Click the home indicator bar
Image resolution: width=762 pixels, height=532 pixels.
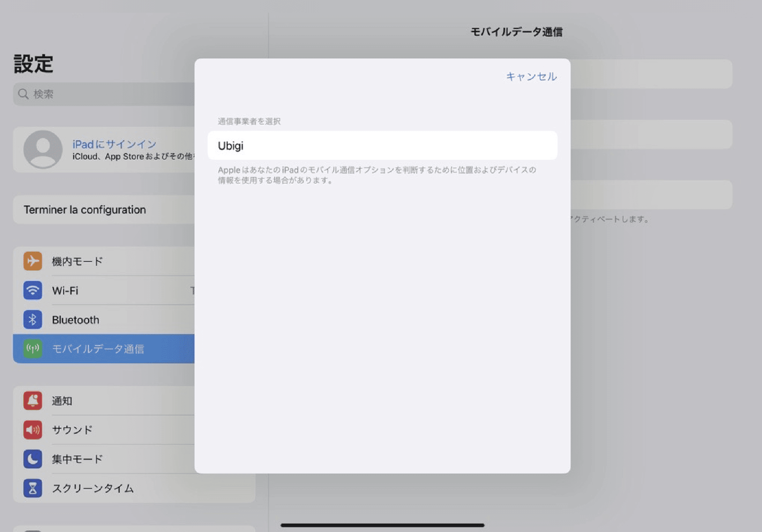click(382, 525)
